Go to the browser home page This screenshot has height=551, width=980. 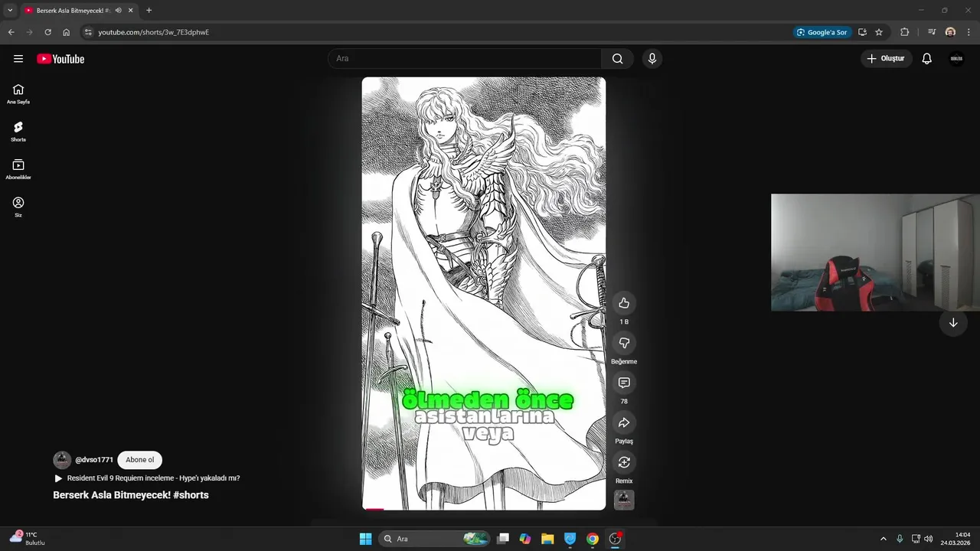67,32
